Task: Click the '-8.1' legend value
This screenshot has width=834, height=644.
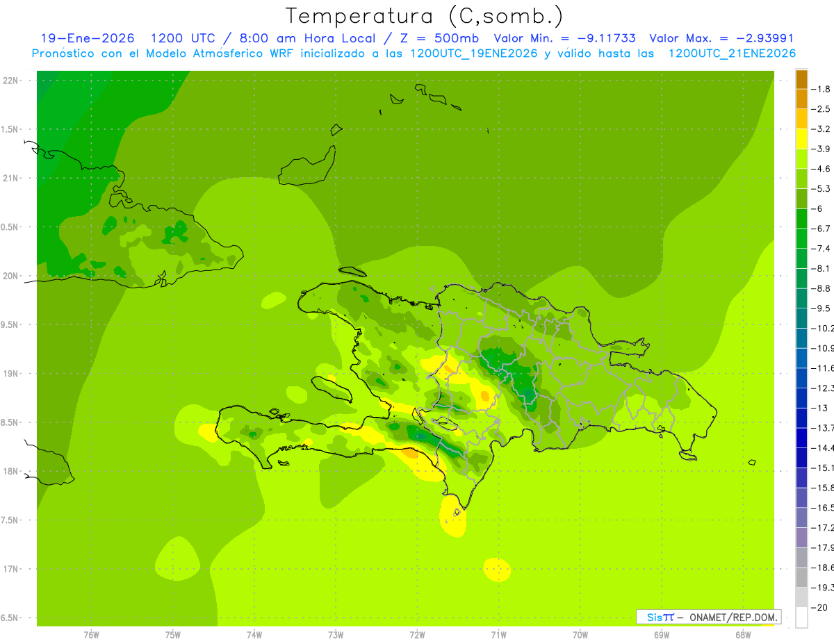Action: coord(821,269)
